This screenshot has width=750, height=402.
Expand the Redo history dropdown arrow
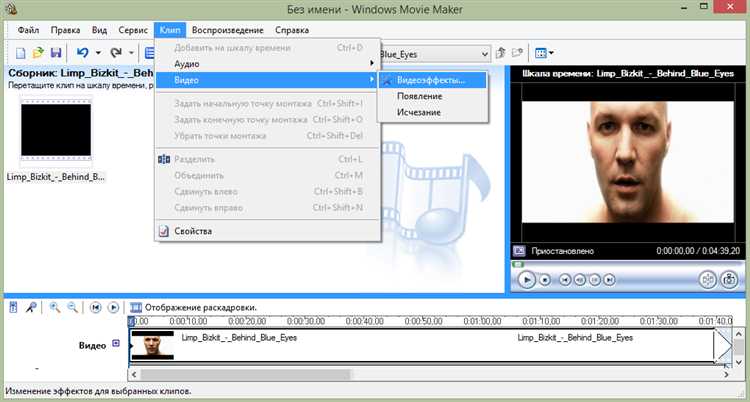(x=131, y=53)
